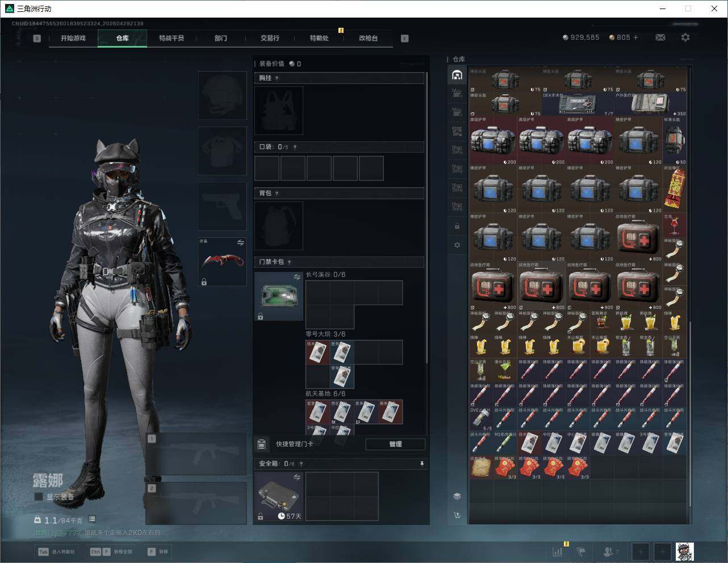Screen dimensions: 728x563
Task: Open the mail envelope icon
Action: click(660, 37)
